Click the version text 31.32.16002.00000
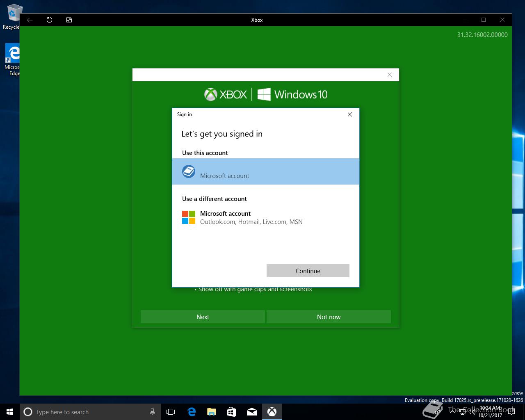The image size is (525, 420). pyautogui.click(x=482, y=35)
